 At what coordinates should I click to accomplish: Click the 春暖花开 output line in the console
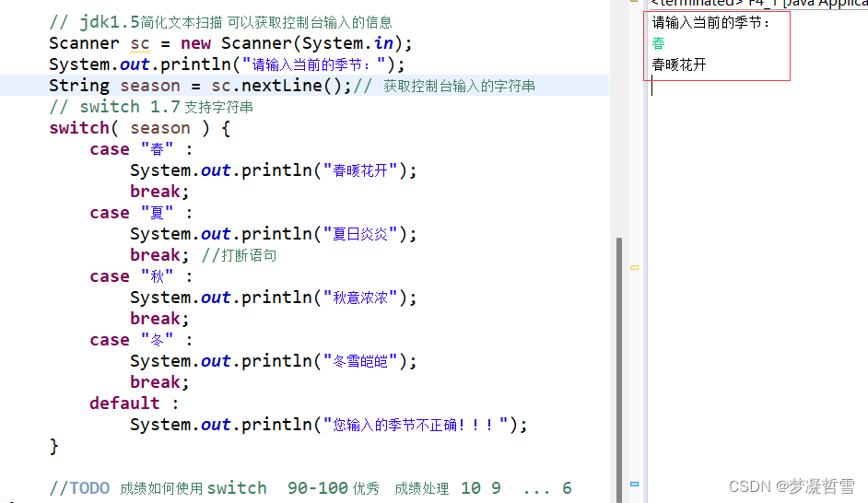[x=679, y=64]
